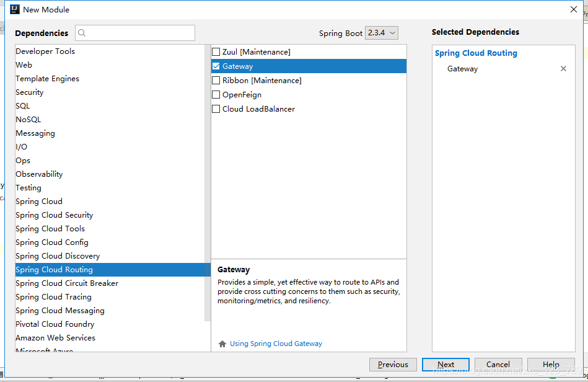Open the Messaging category

click(x=110, y=133)
